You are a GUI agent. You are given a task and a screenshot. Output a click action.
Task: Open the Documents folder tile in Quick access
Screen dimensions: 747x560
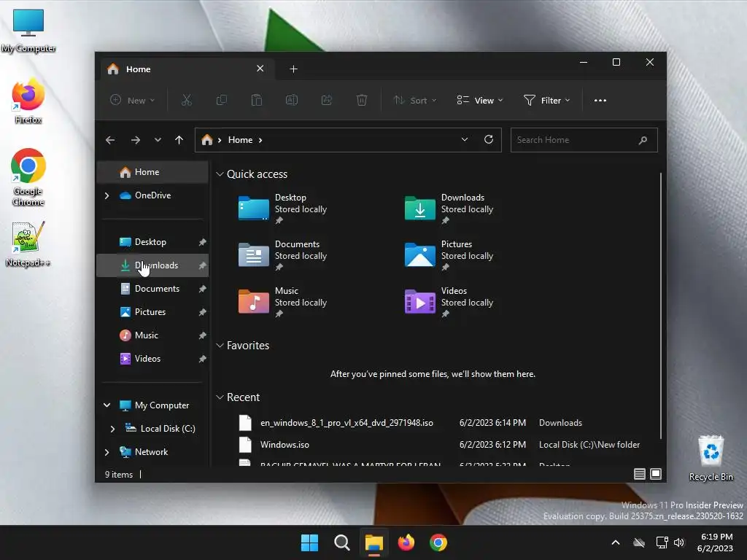point(283,255)
